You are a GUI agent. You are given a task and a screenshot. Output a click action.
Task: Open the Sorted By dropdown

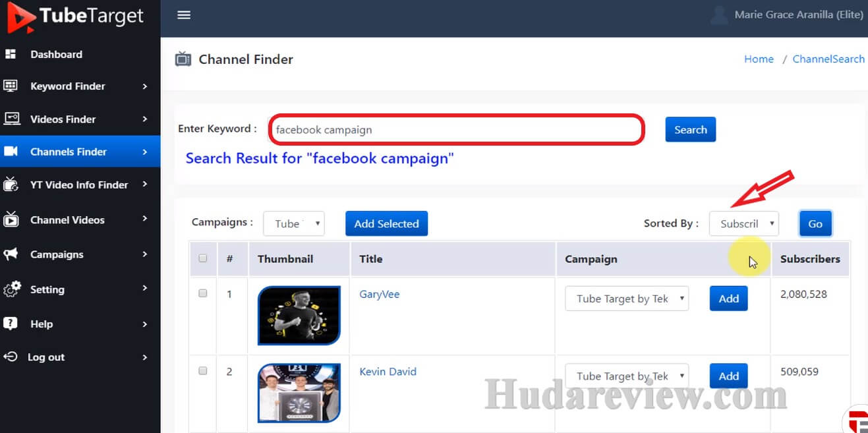pyautogui.click(x=744, y=223)
